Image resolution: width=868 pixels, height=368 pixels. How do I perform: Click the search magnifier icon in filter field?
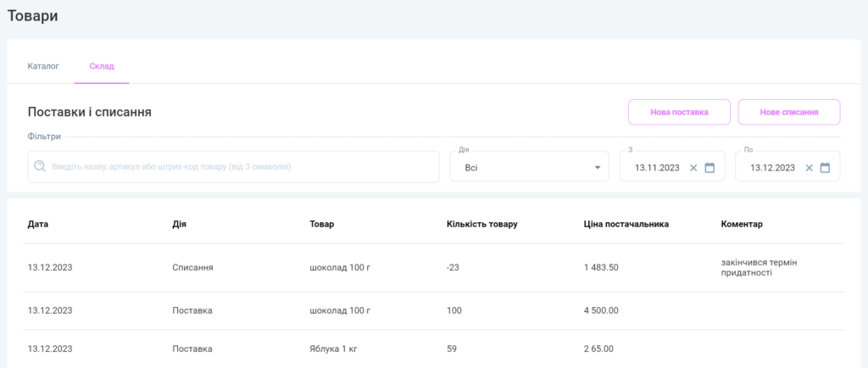40,167
